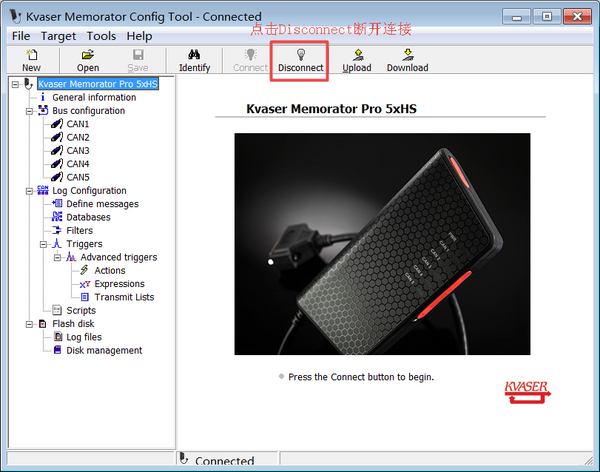Image resolution: width=600 pixels, height=472 pixels.
Task: Select CAN1 channel label
Action: [x=78, y=124]
